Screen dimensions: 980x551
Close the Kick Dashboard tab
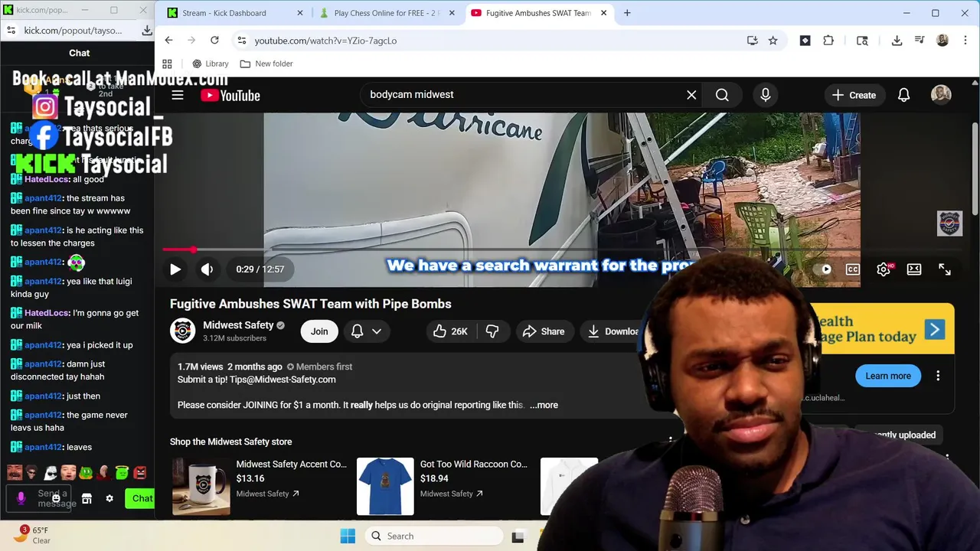[300, 13]
